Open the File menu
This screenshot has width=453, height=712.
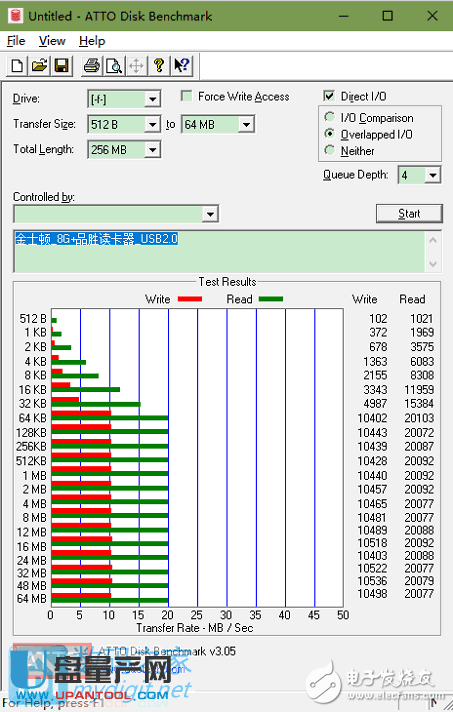tap(16, 41)
